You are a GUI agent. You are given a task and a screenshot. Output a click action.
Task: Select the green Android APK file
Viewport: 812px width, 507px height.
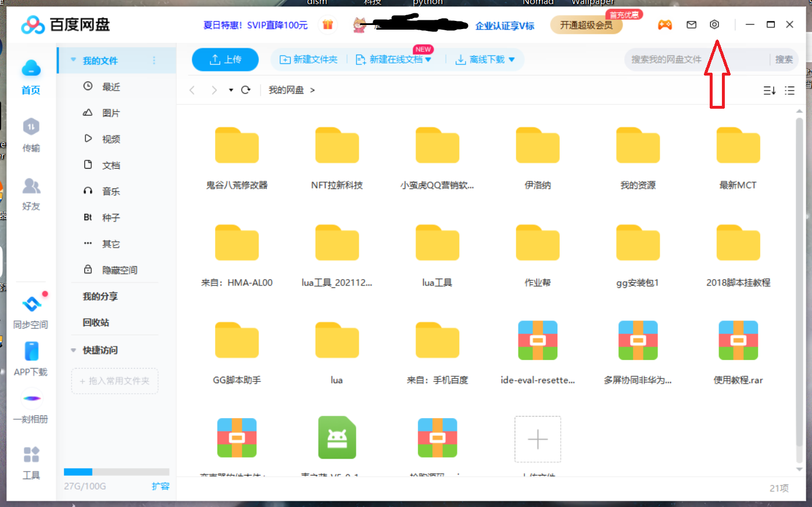[337, 437]
